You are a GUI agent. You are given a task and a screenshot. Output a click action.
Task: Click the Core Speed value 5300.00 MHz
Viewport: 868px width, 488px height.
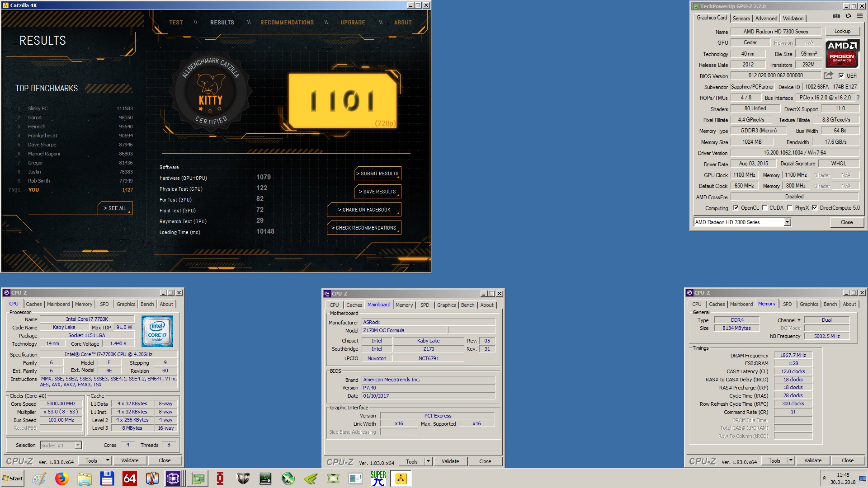click(x=61, y=404)
